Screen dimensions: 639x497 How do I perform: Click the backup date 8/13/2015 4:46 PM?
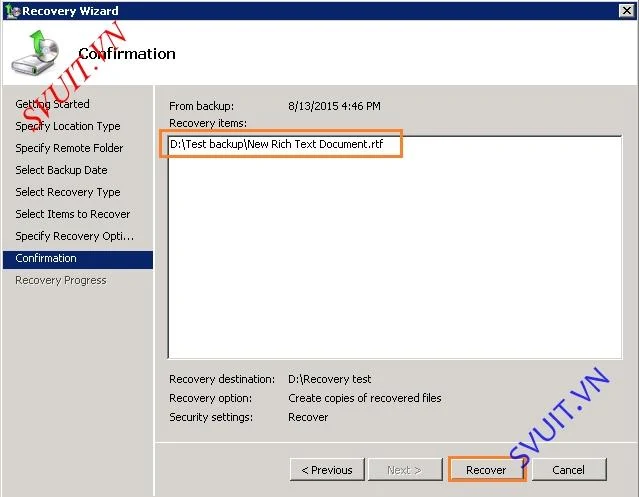pyautogui.click(x=334, y=106)
